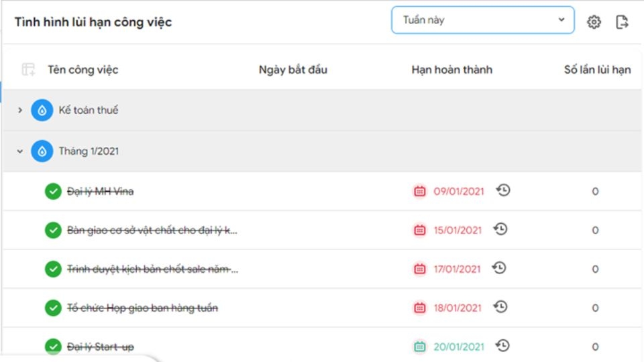Expand the Kế toán thuế group
Image resolution: width=644 pixels, height=362 pixels.
tap(19, 110)
